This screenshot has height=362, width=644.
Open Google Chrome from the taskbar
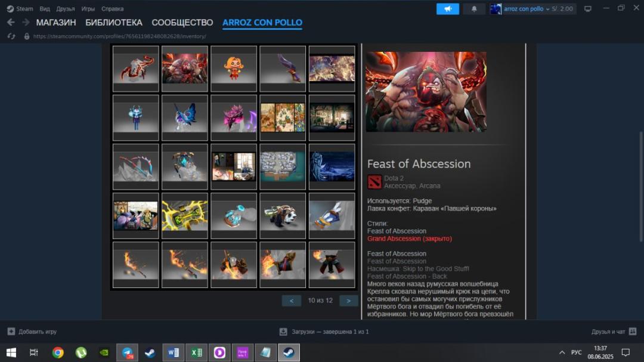(58, 352)
